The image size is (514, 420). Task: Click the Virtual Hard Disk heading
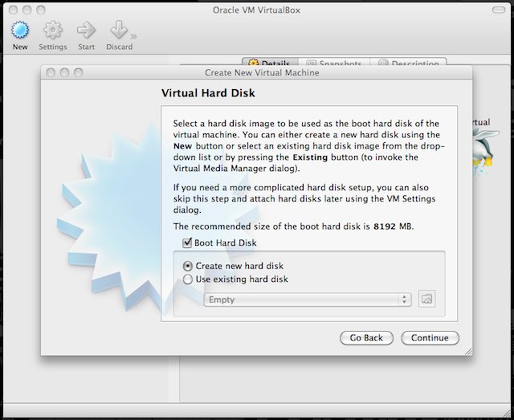click(x=208, y=93)
